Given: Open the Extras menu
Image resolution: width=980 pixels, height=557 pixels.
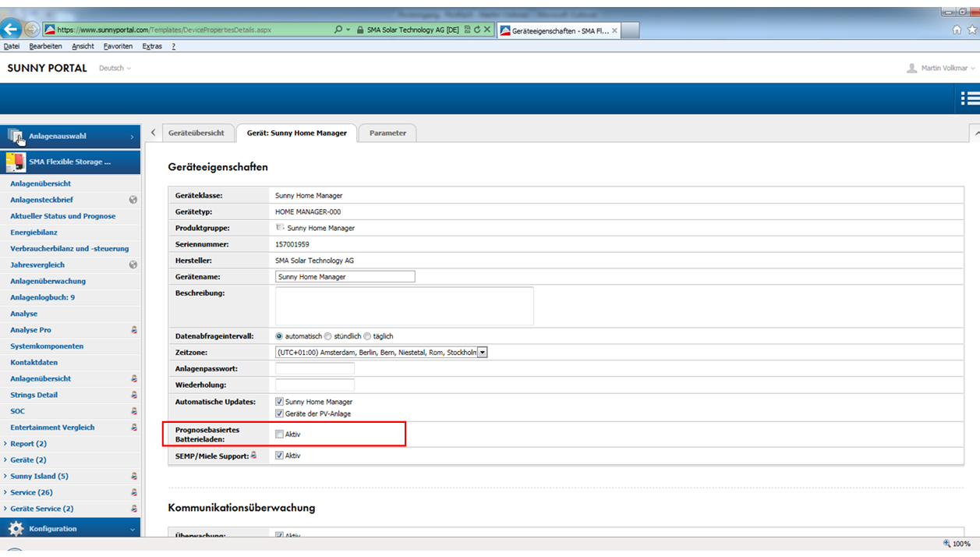Looking at the screenshot, I should (x=152, y=47).
